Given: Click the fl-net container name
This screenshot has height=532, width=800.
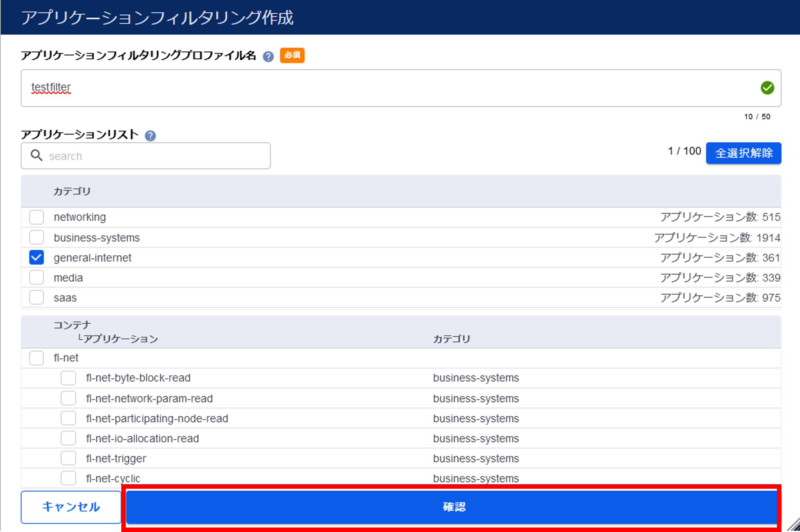Looking at the screenshot, I should [66, 358].
